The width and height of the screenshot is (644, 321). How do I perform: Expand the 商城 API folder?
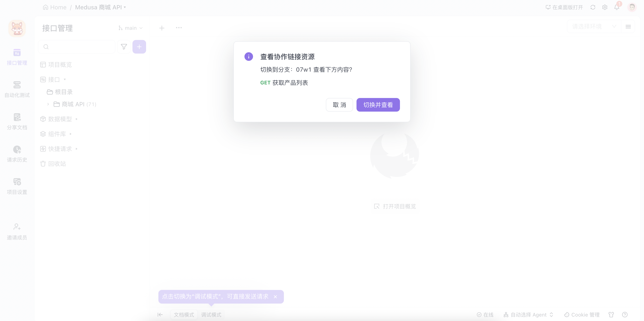click(48, 104)
